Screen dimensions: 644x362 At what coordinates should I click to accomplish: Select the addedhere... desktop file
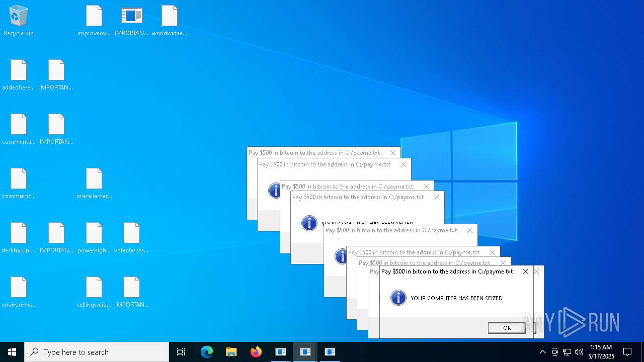19,75
